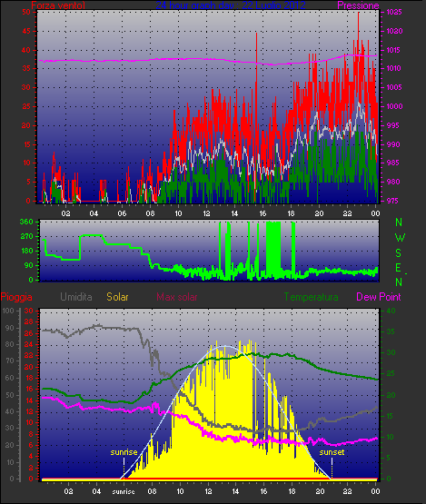The height and width of the screenshot is (504, 426).
Task: Click the 'S' compass direction label
Action: point(399,253)
